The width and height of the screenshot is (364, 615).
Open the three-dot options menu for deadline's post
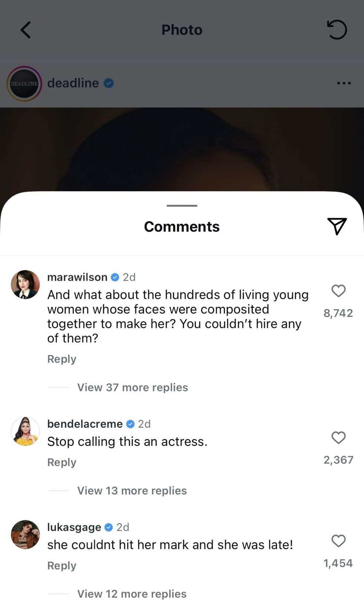click(x=344, y=83)
